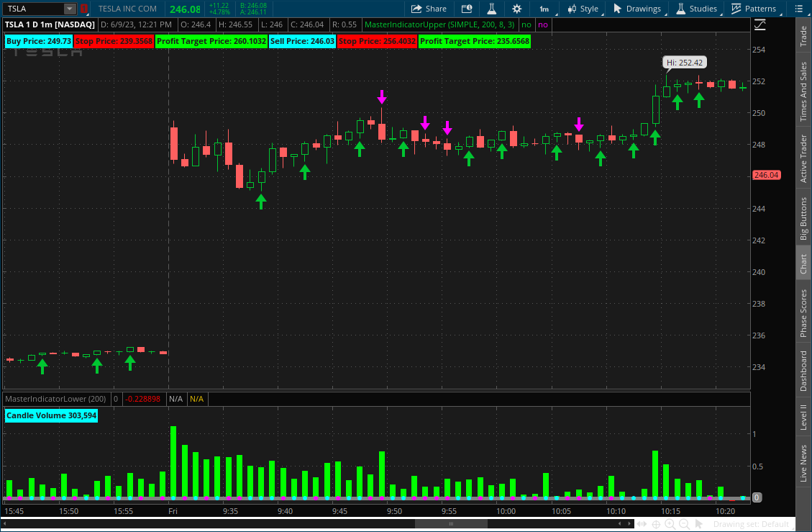This screenshot has width=812, height=532.
Task: Open the Studies dropdown menu
Action: pos(696,9)
